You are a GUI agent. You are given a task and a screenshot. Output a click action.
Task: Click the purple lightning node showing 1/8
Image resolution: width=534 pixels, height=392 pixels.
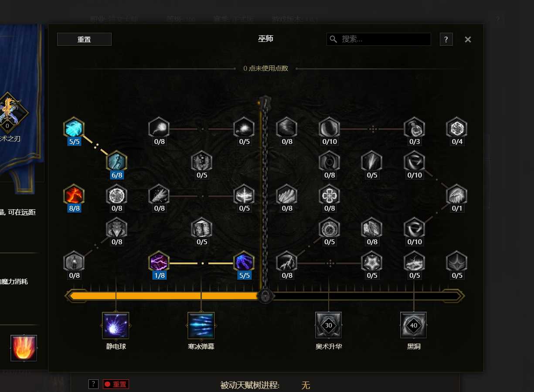click(x=159, y=262)
